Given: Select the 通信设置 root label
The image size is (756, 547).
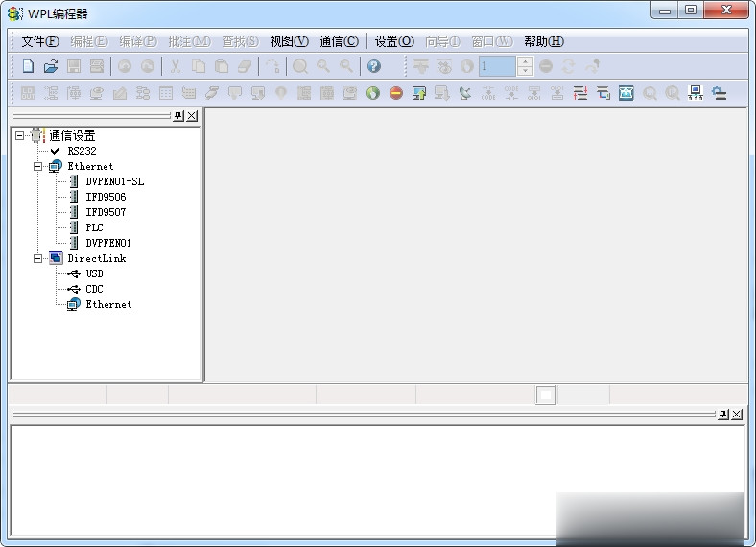Looking at the screenshot, I should point(72,135).
